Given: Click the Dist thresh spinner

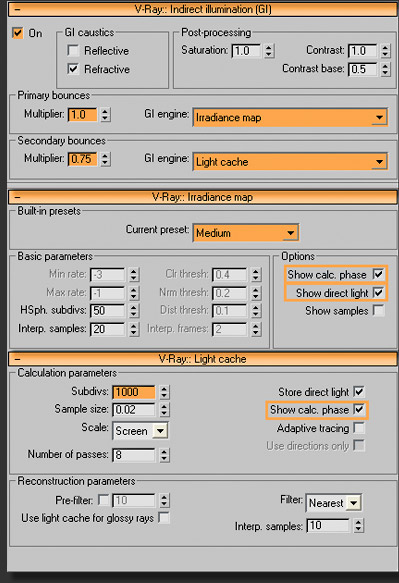Looking at the screenshot, I should tap(255, 310).
